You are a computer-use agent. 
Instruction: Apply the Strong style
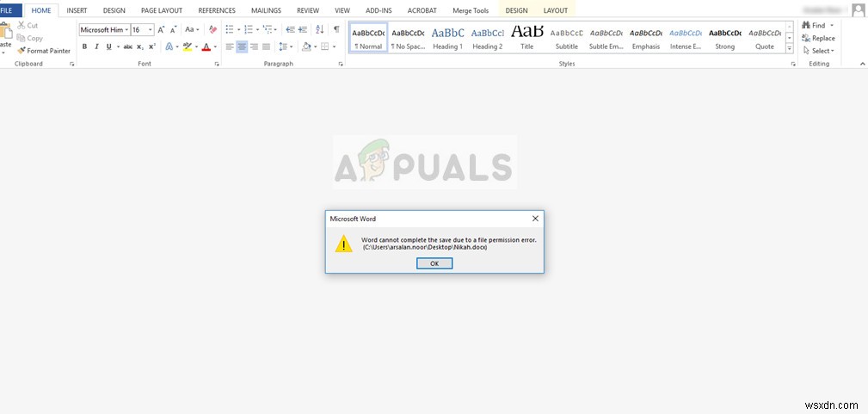pos(725,38)
